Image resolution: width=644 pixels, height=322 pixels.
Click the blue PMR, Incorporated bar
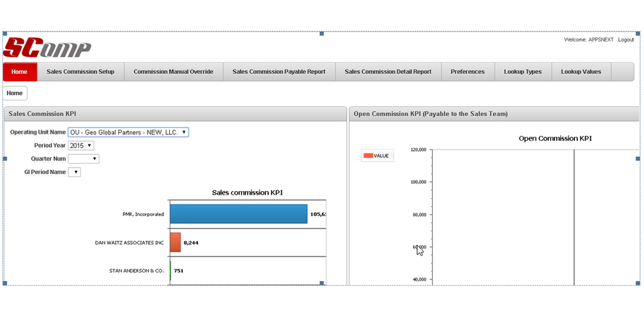click(x=239, y=214)
